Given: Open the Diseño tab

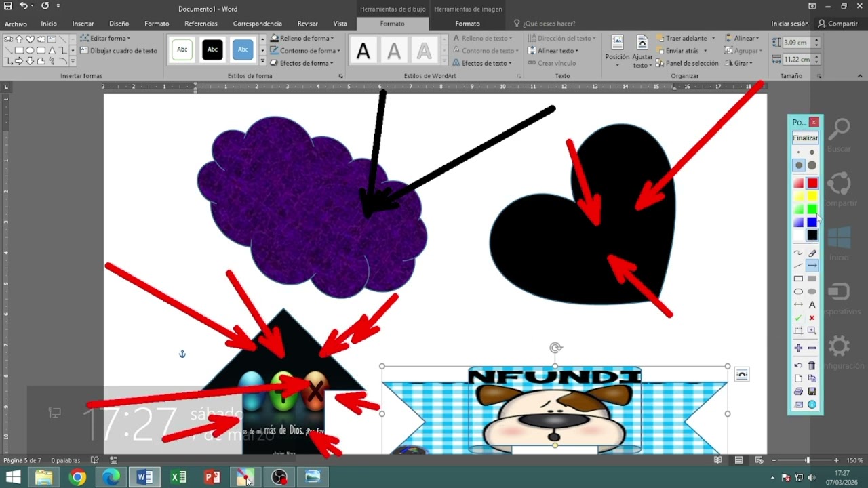Looking at the screenshot, I should 119,24.
